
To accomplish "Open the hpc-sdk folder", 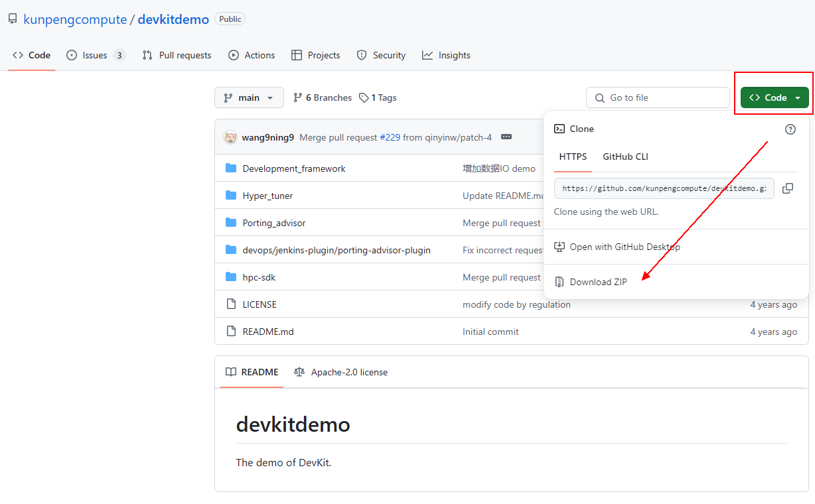I will click(259, 277).
